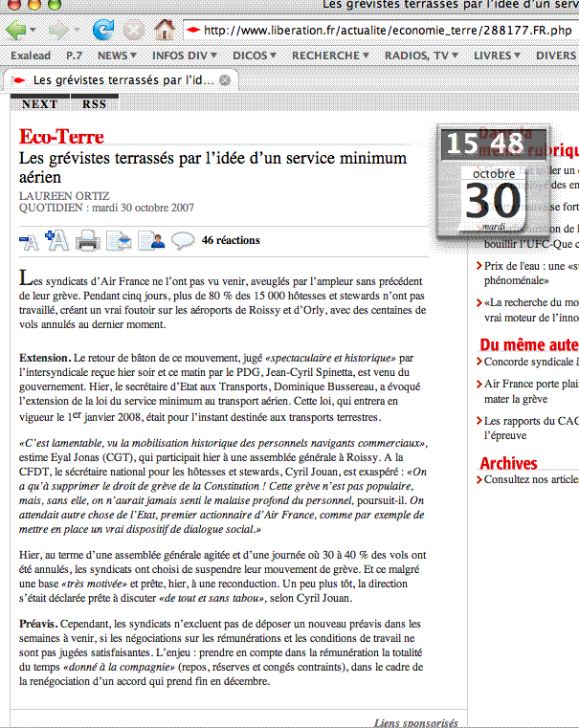Screen dimensions: 579x728
Task: Click the red site favicon in address bar
Action: point(192,31)
